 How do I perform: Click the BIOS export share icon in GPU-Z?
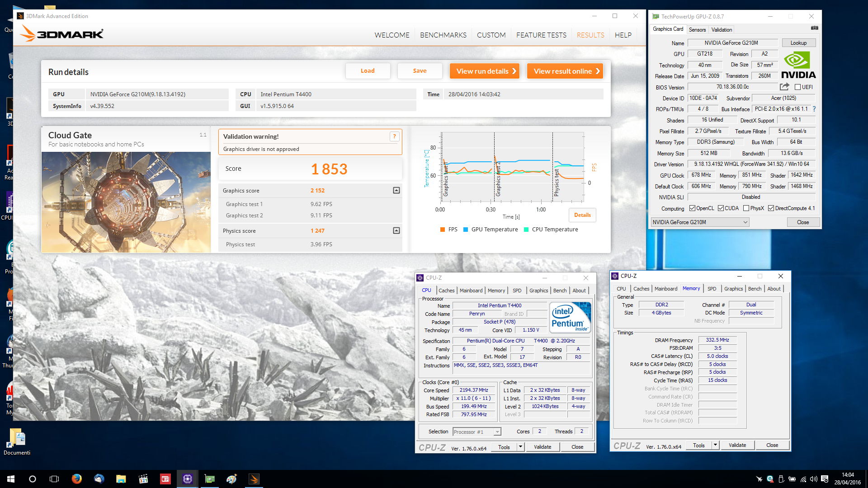tap(784, 87)
